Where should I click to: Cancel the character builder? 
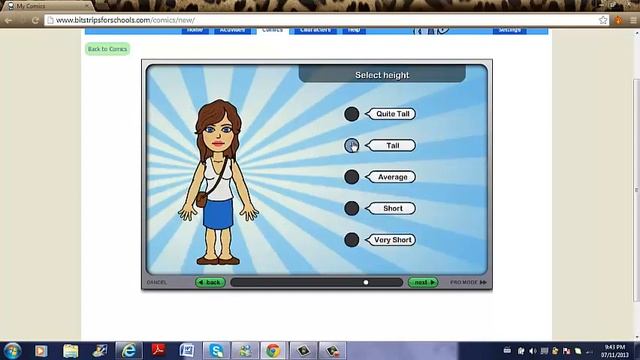click(157, 282)
